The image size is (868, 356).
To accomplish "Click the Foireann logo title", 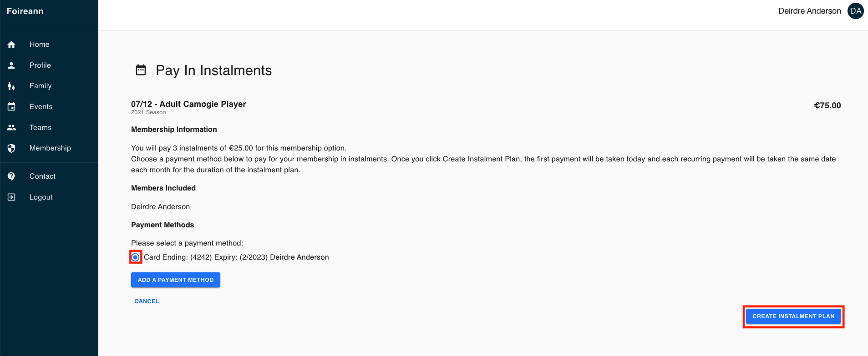I will tap(25, 11).
